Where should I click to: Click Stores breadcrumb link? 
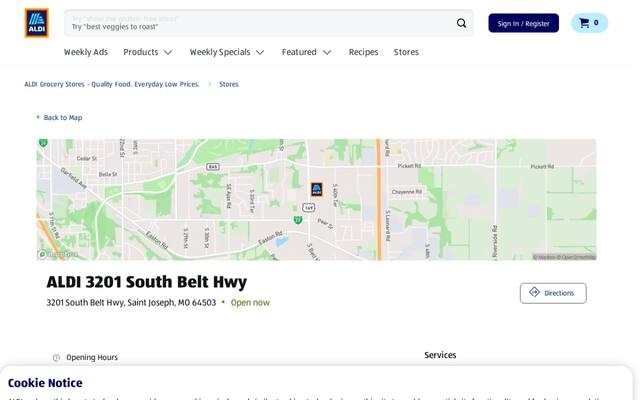[229, 84]
